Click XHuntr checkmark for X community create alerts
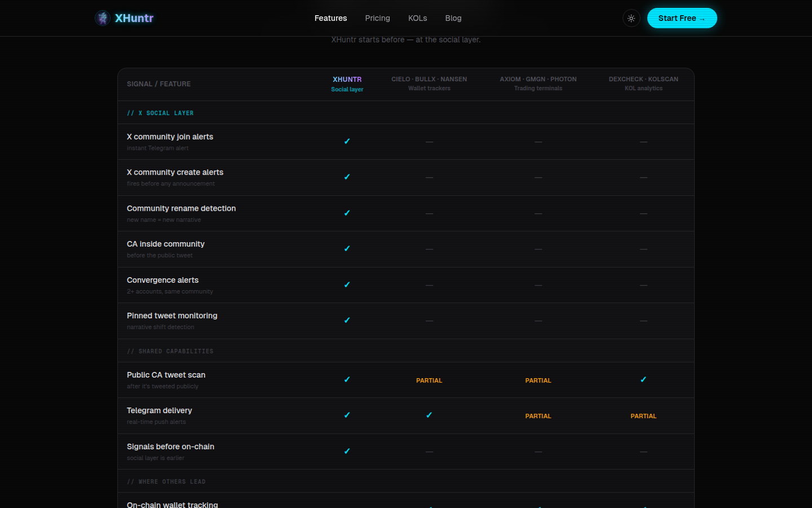 coord(347,177)
